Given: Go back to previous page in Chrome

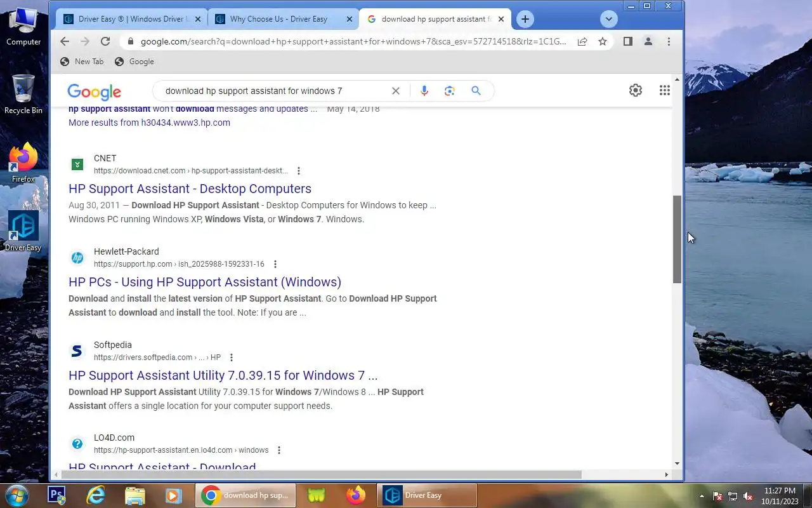Looking at the screenshot, I should [65, 41].
